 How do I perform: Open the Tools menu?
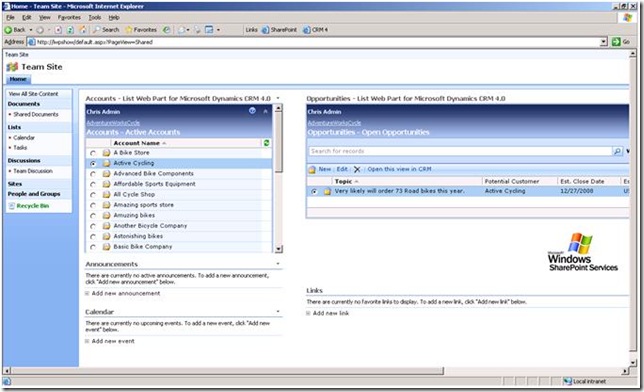[x=95, y=17]
